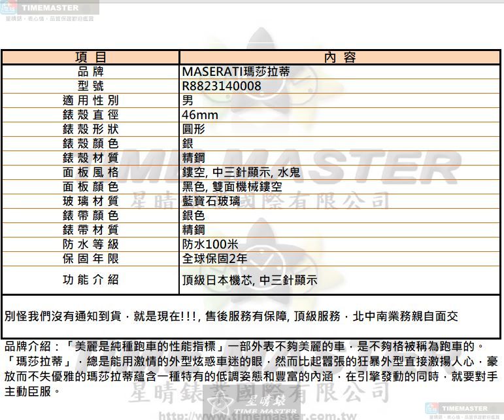Select the 錶殼直徑 row label

(x=91, y=114)
